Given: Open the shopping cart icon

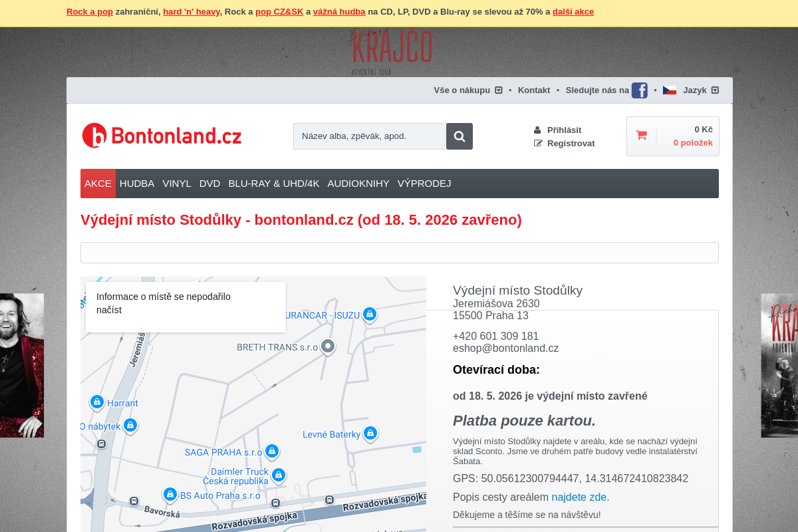Looking at the screenshot, I should coord(641,136).
